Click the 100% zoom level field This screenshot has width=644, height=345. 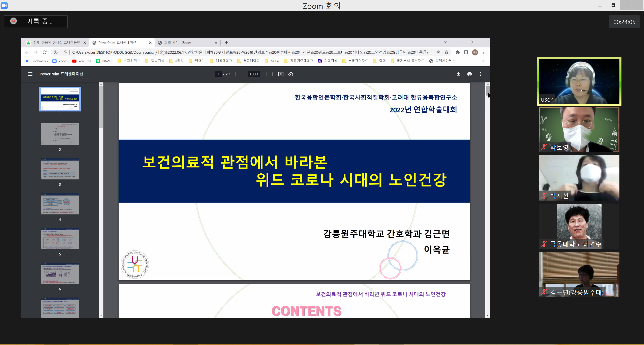(x=254, y=74)
